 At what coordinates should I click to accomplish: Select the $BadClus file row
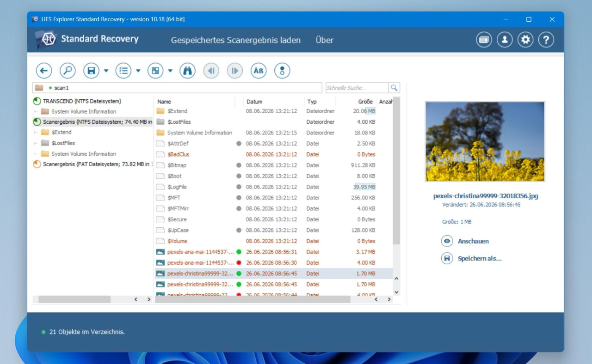pyautogui.click(x=274, y=154)
